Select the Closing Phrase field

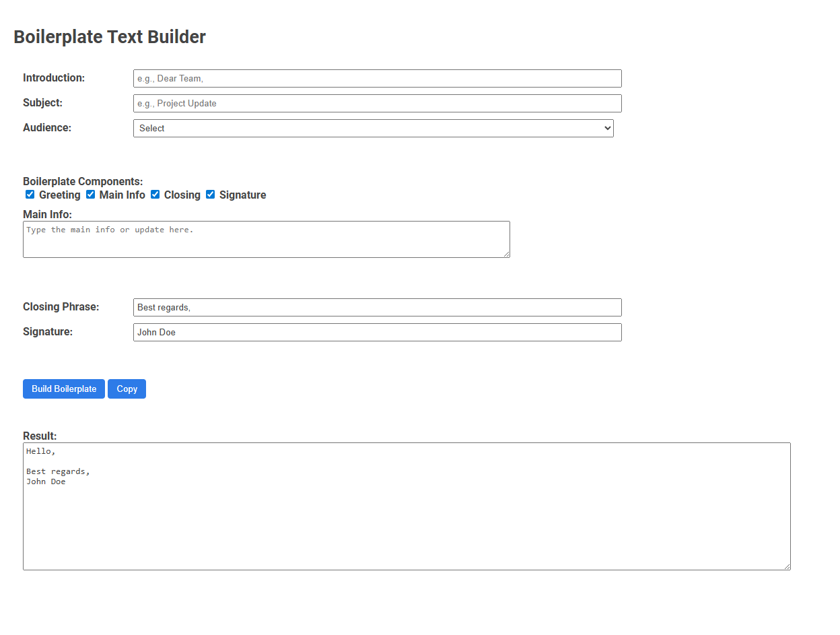click(x=377, y=307)
